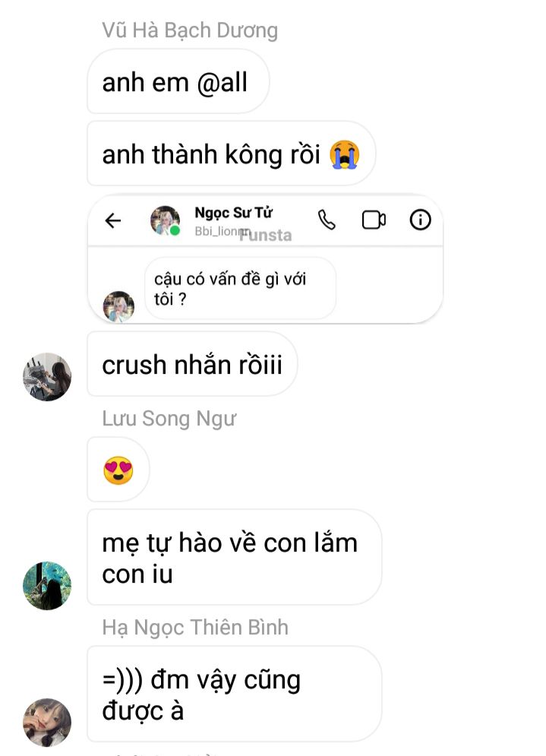This screenshot has height=756, width=546.
Task: Select the 'crush nhắn rồiii' message bubble
Action: (x=192, y=364)
